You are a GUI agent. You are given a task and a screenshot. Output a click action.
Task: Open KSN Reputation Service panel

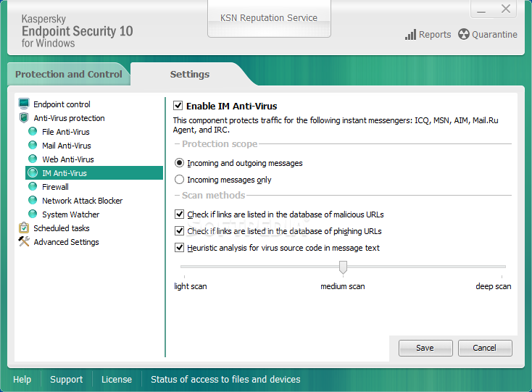(x=269, y=18)
